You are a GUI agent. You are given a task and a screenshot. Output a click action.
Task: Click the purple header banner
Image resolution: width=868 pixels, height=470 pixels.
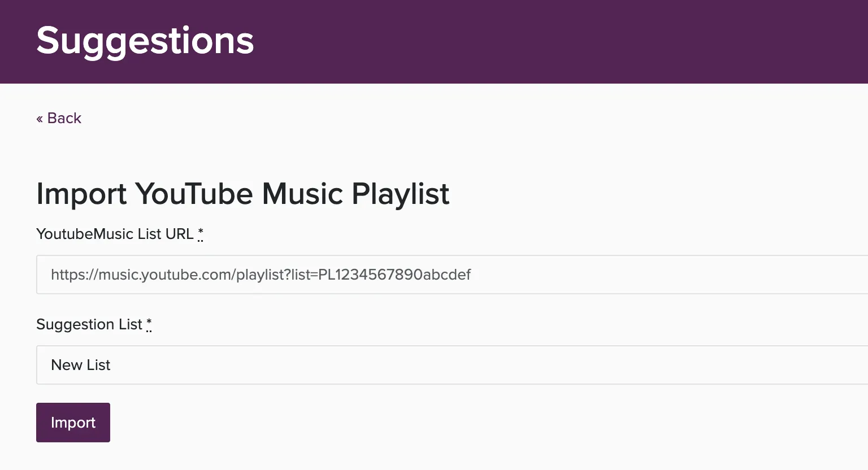point(434,42)
